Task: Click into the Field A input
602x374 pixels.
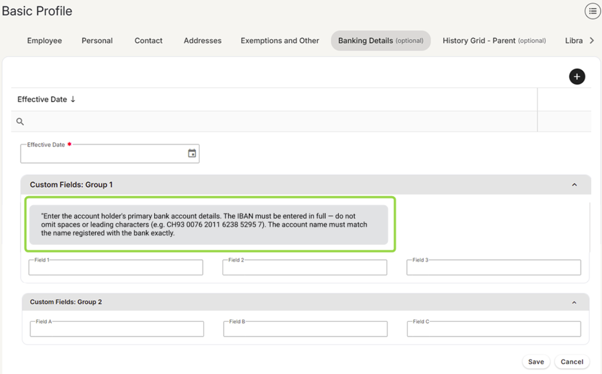Action: (117, 329)
